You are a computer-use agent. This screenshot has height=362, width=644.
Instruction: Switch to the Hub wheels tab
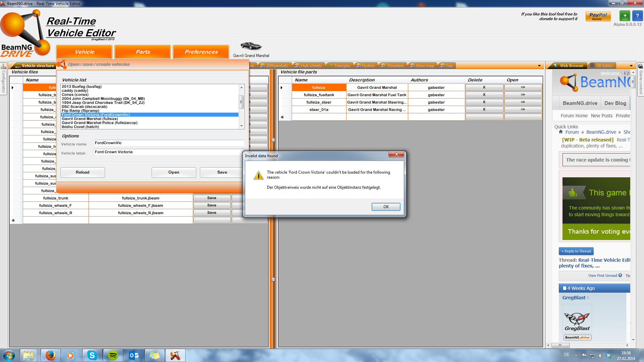[311, 66]
